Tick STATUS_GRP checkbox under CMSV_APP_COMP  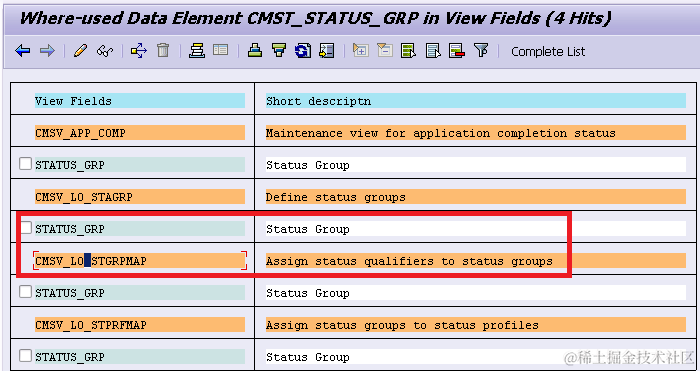pyautogui.click(x=25, y=164)
